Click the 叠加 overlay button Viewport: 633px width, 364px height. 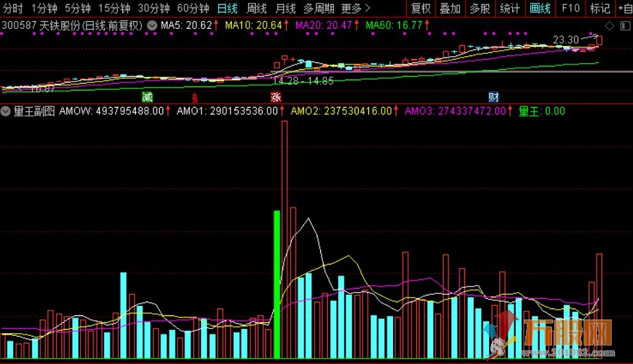tap(450, 8)
